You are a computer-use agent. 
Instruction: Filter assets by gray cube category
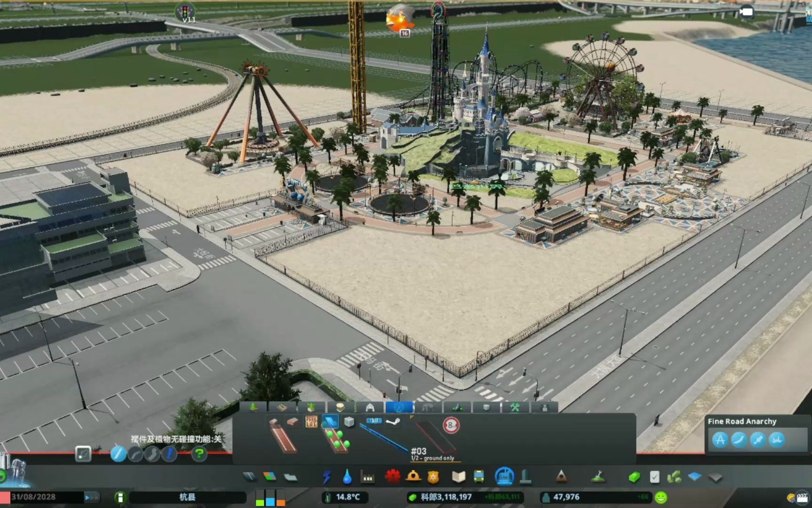pos(349,421)
